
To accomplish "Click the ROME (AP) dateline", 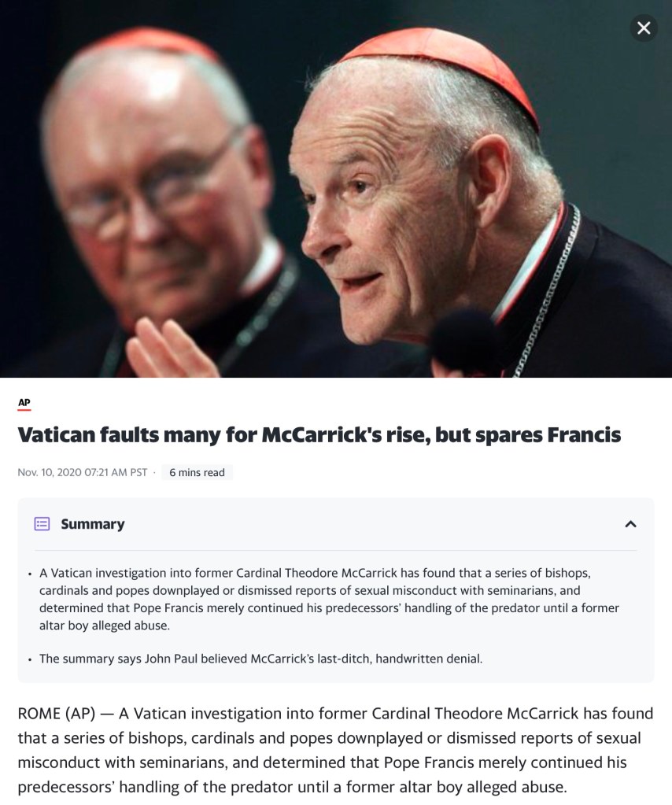I will pos(57,714).
